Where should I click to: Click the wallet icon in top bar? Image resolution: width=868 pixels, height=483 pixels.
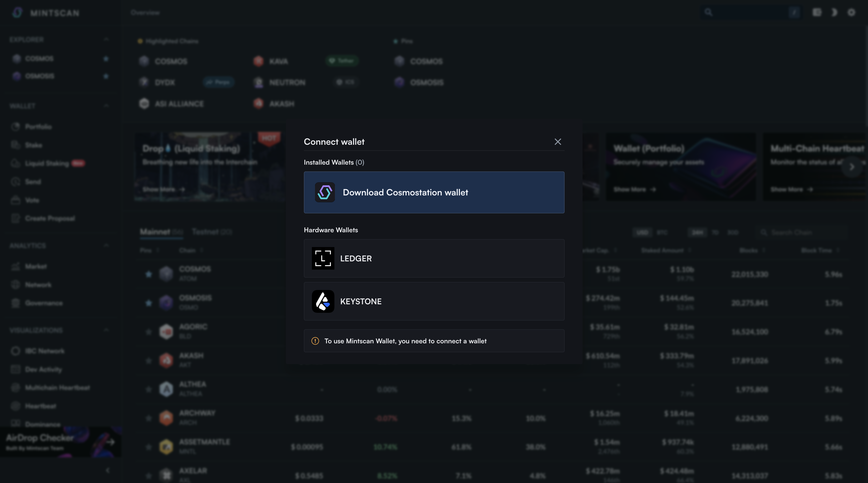[817, 12]
